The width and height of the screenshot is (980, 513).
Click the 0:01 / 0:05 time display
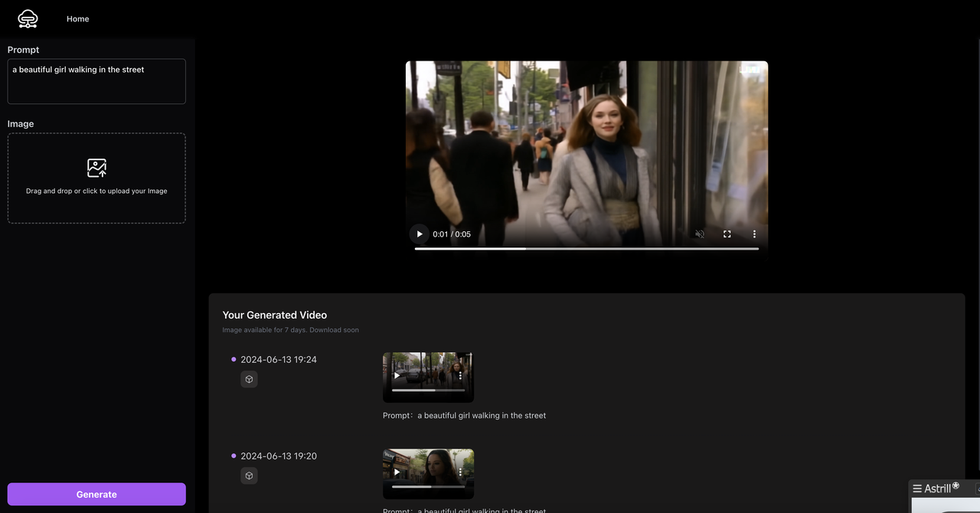pyautogui.click(x=452, y=234)
